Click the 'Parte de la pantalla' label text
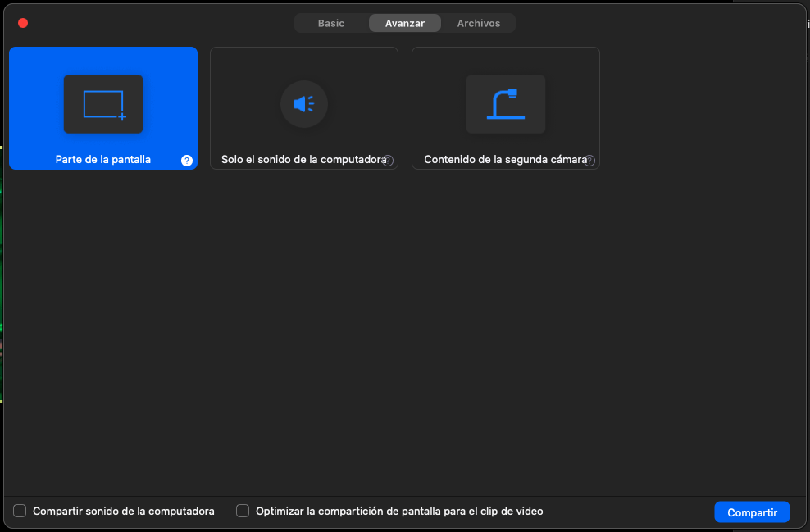This screenshot has height=532, width=810. (x=103, y=160)
